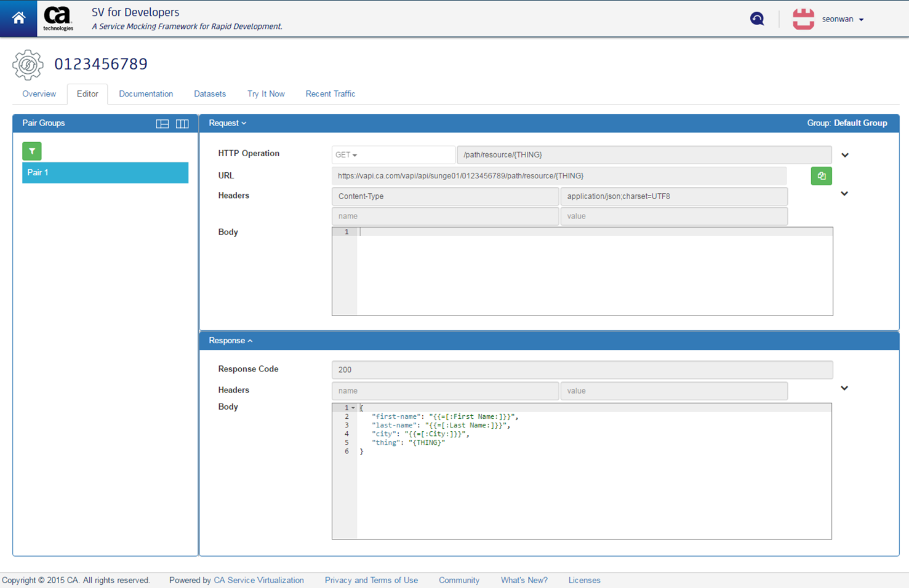
Task: Click the "first-name" line in response body
Action: click(444, 416)
